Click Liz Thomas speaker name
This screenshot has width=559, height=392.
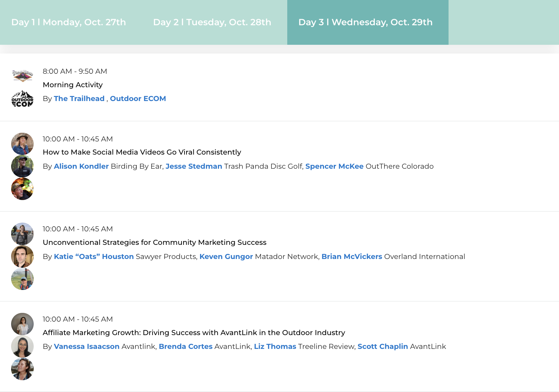[x=275, y=347]
